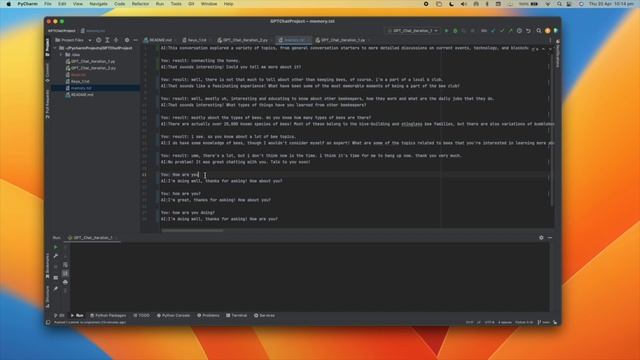
Task: Open the Git menu in the menu bar
Action: [x=191, y=4]
